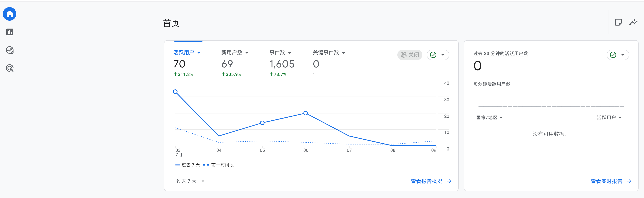The width and height of the screenshot is (644, 198).
Task: Click 过去 30 分钟的活跃用户数 heading
Action: [500, 54]
